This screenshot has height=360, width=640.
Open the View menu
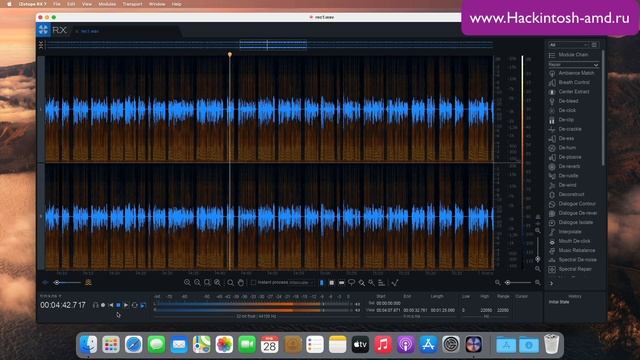(x=87, y=4)
